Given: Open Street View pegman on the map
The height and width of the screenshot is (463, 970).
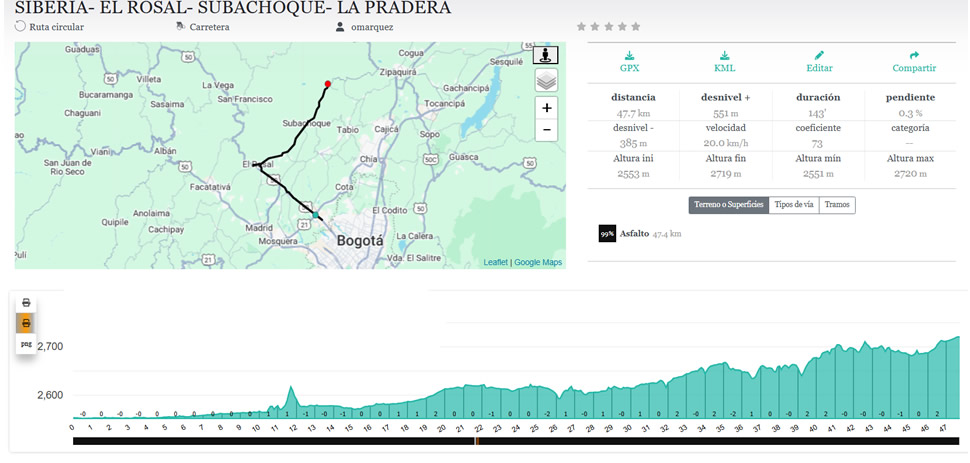Looking at the screenshot, I should click(546, 55).
